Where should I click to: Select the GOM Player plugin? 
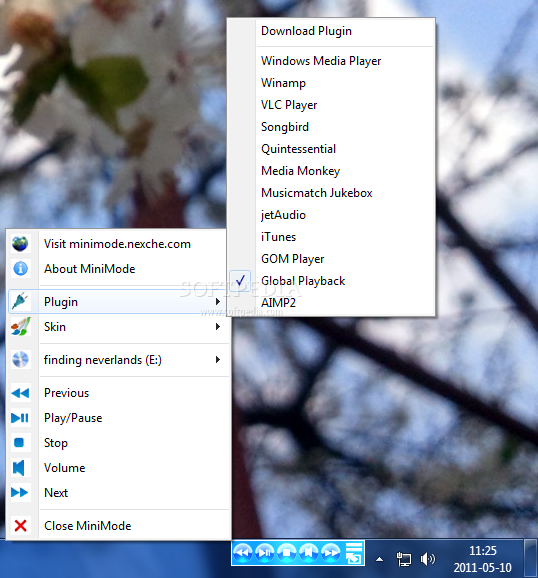point(331,259)
